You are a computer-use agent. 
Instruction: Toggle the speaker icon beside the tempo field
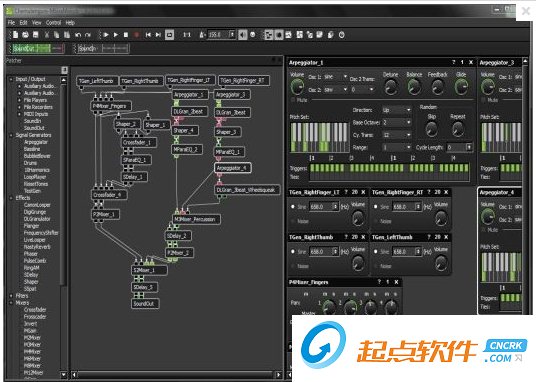pyautogui.click(x=243, y=35)
